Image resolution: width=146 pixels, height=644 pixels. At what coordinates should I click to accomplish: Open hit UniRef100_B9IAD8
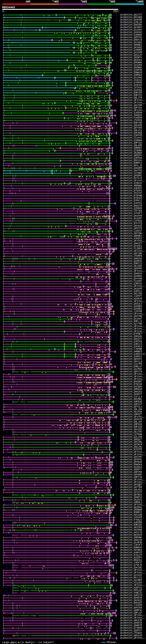pyautogui.click(x=131, y=17)
